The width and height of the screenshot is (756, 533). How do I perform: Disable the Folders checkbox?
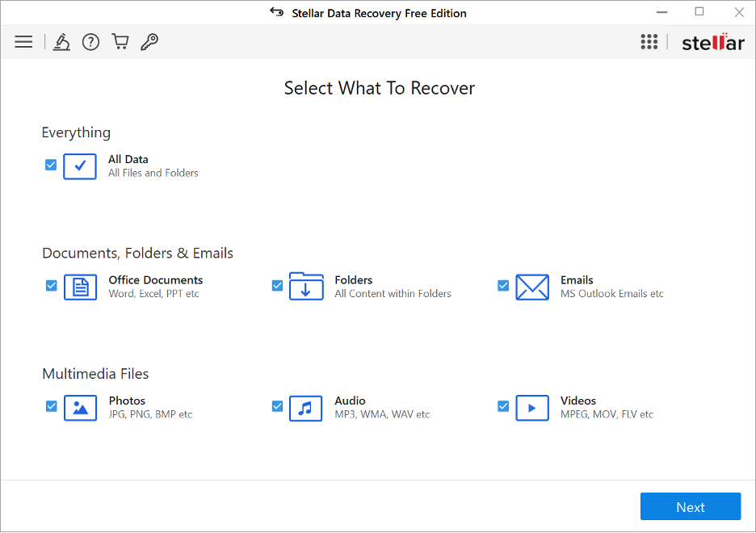(277, 286)
